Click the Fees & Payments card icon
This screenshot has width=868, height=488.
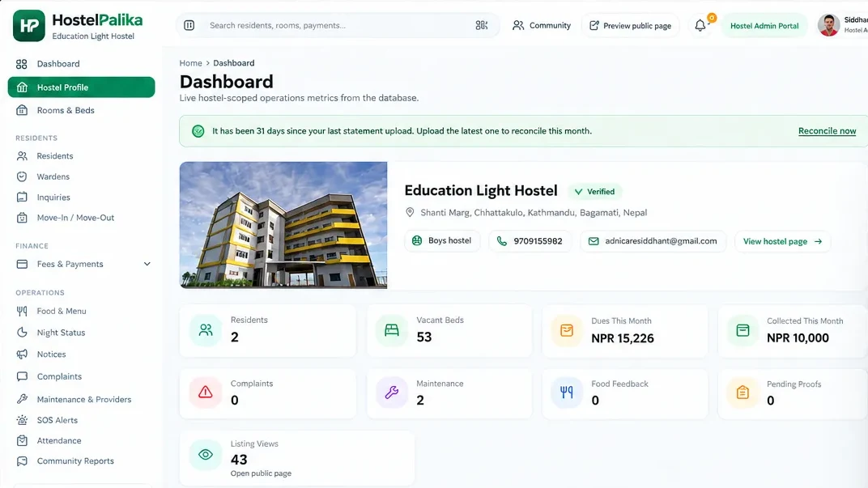click(22, 264)
